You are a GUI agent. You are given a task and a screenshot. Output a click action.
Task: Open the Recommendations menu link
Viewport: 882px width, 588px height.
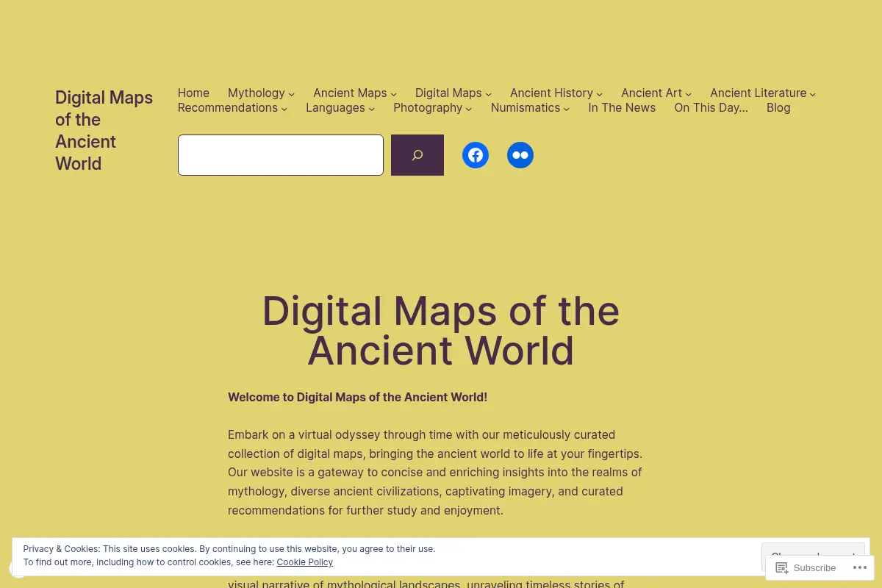228,107
